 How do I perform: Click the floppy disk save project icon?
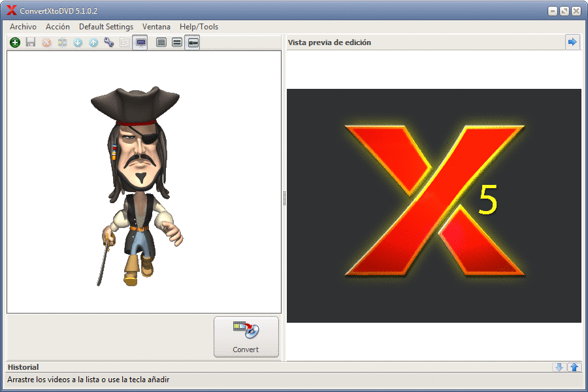[31, 42]
